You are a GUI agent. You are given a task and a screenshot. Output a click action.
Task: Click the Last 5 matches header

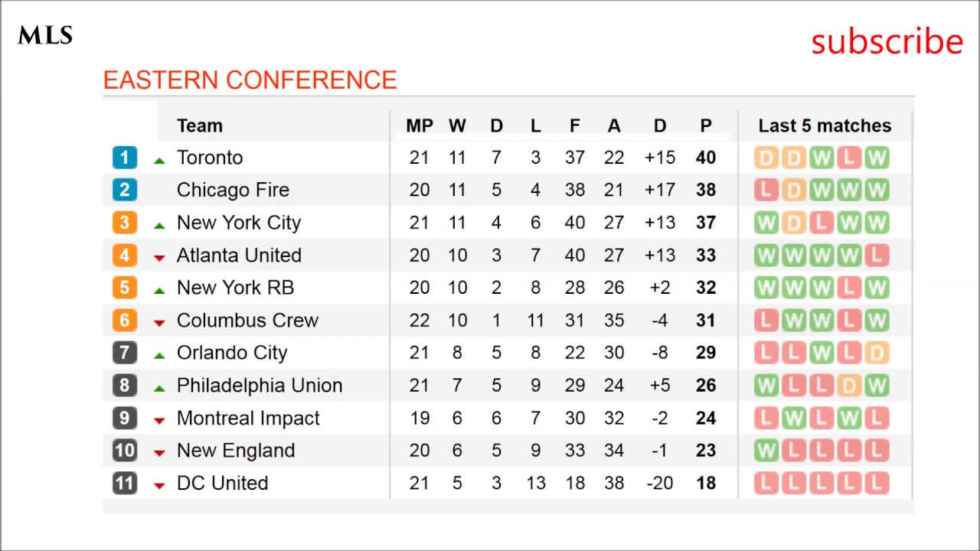pyautogui.click(x=825, y=126)
